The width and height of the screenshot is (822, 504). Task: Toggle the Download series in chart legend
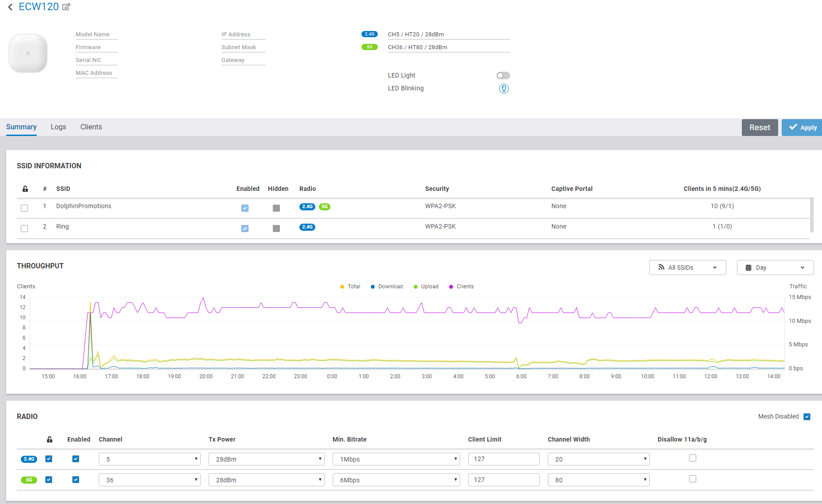[x=387, y=287]
